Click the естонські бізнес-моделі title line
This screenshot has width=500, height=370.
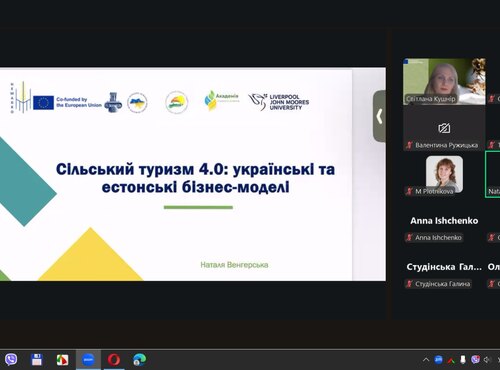pos(196,187)
